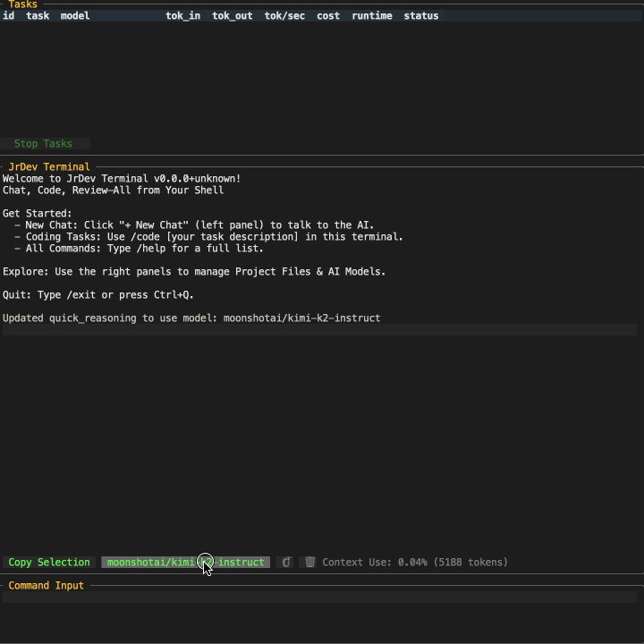Click the trash icon to clear context
Screen dimensions: 644x644
pyautogui.click(x=310, y=562)
